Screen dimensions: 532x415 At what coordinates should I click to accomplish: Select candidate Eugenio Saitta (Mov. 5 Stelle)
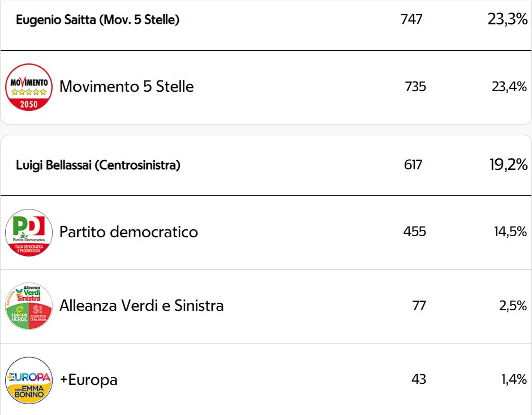(x=98, y=20)
